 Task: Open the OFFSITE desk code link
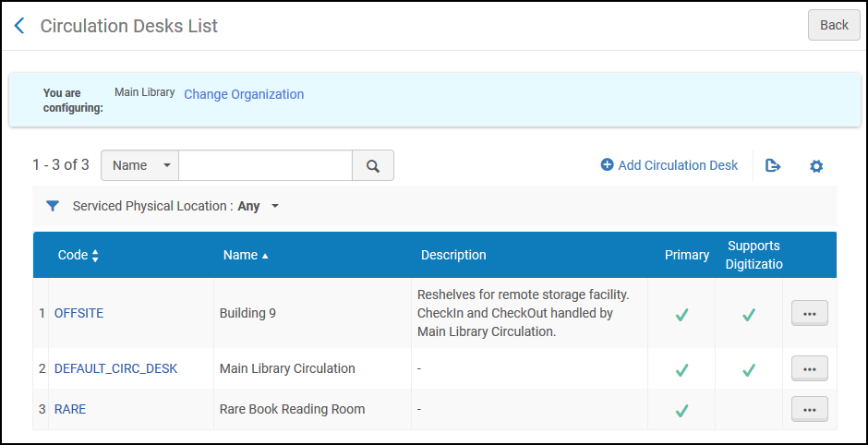78,313
